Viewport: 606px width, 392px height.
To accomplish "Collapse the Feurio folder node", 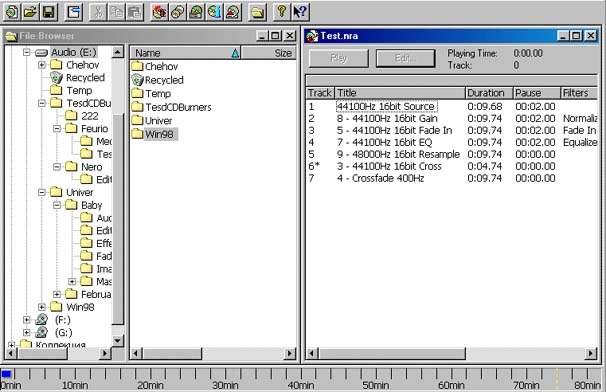I will (x=57, y=128).
